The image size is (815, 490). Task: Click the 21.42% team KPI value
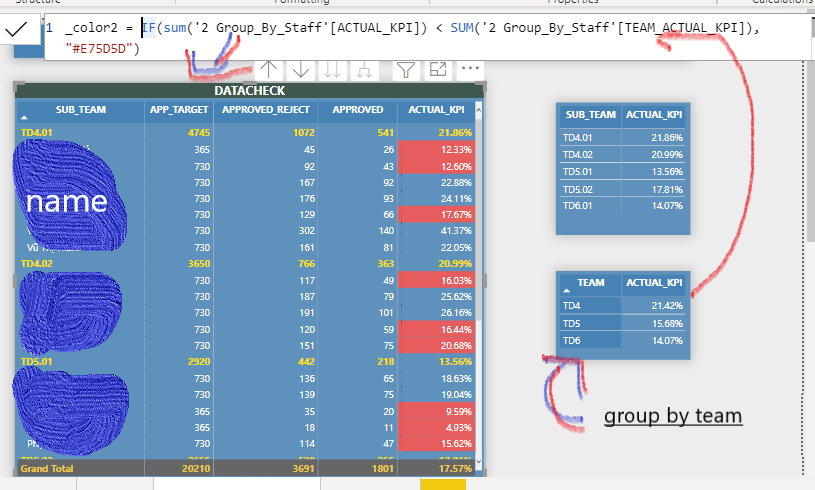667,306
